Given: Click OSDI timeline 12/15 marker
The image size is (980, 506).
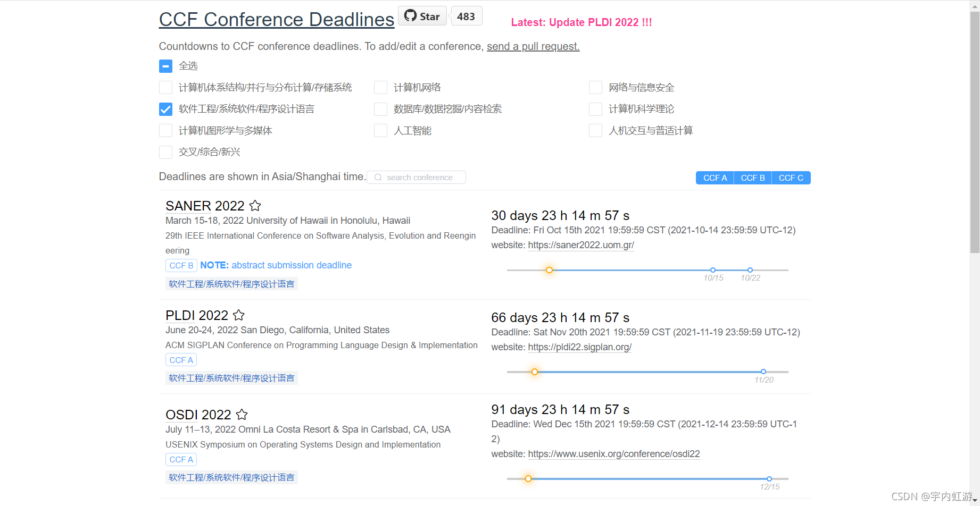Looking at the screenshot, I should [769, 479].
